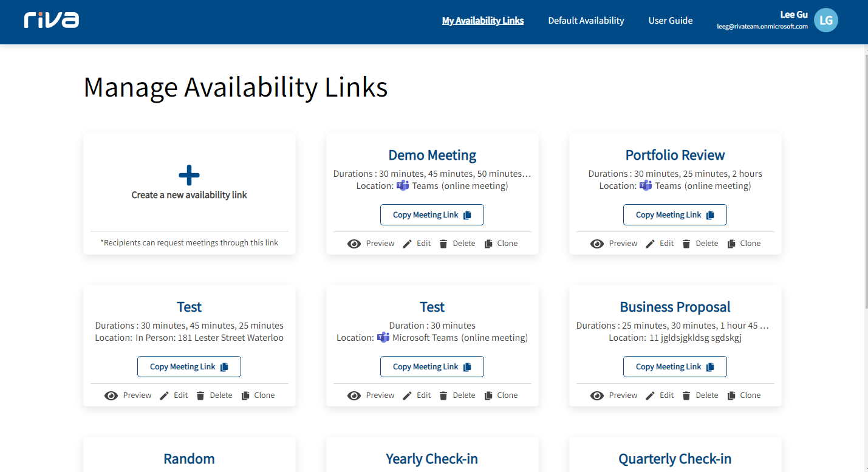Click the Clone icon on Demo Meeting card

click(488, 244)
